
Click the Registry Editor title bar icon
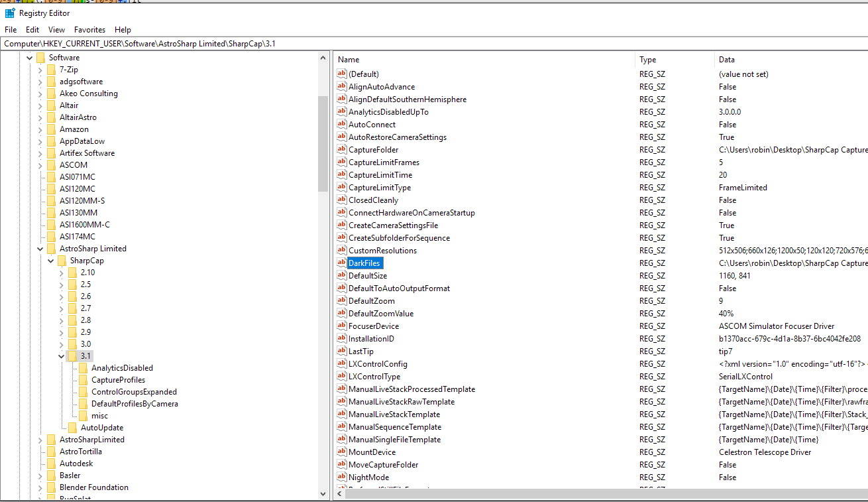pos(10,13)
